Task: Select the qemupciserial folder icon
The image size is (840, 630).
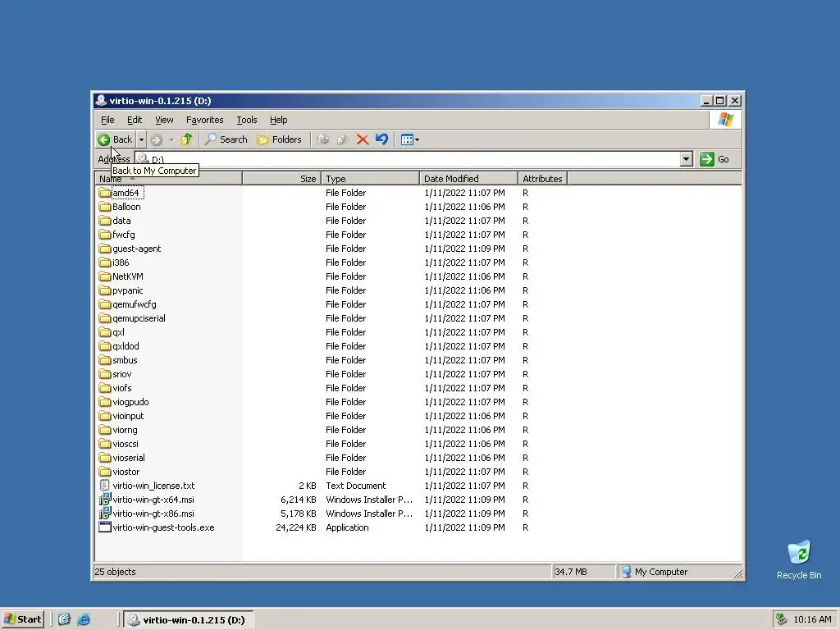Action: click(x=105, y=318)
